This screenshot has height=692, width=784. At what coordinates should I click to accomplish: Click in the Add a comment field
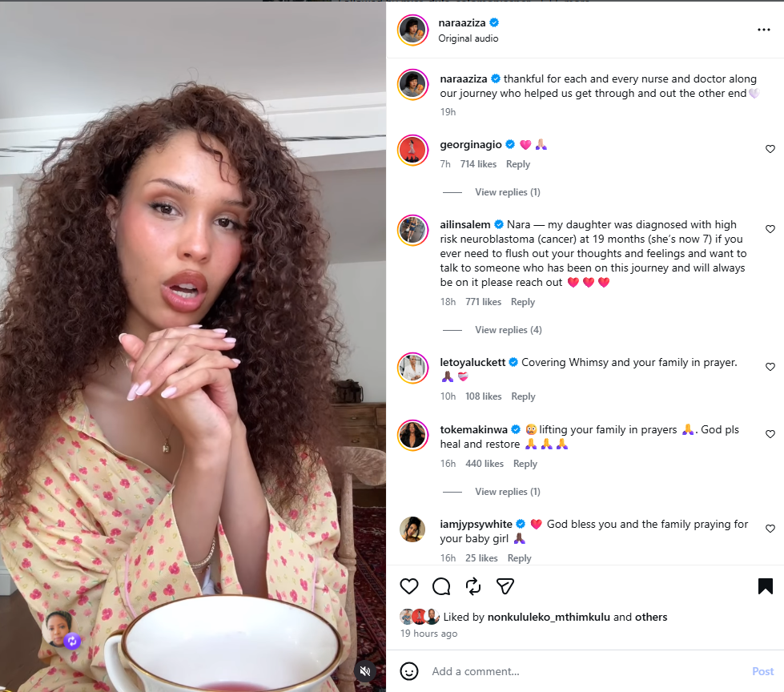coord(585,671)
